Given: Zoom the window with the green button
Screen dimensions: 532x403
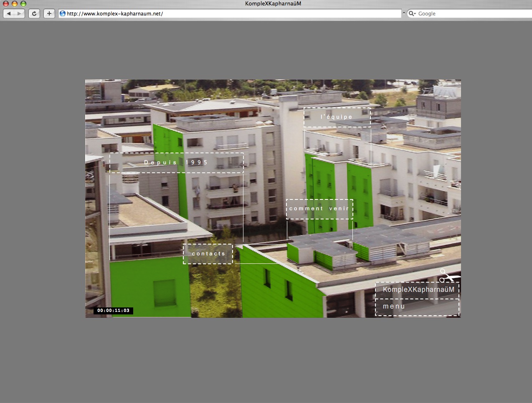Looking at the screenshot, I should [x=23, y=3].
